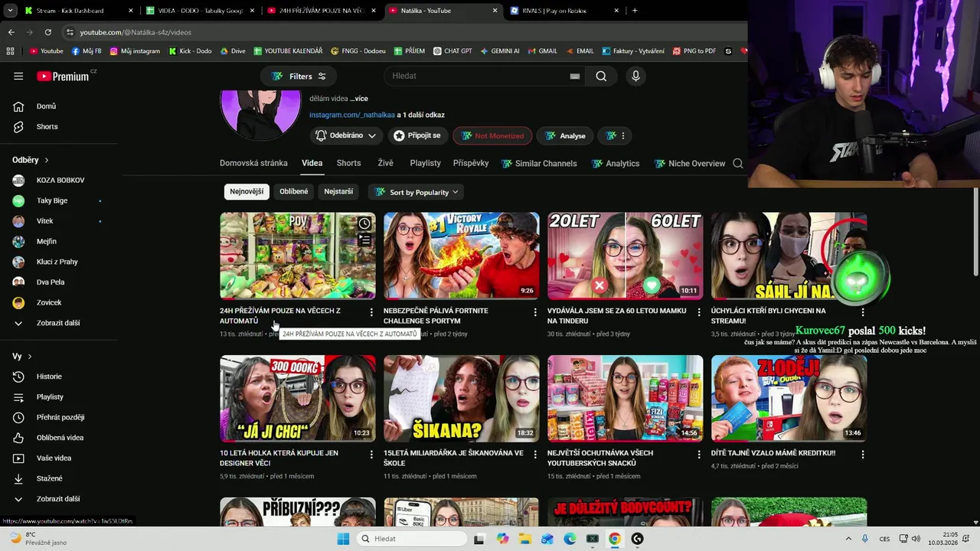Open Similar Channels tab

[539, 163]
